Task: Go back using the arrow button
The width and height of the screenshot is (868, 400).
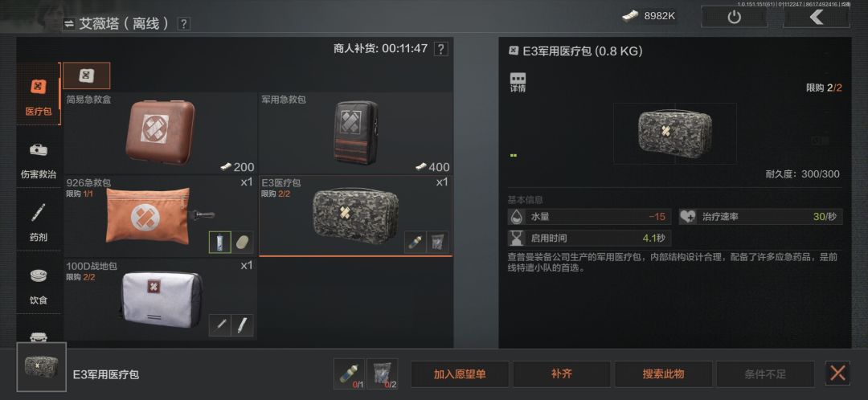Action: coord(817,17)
